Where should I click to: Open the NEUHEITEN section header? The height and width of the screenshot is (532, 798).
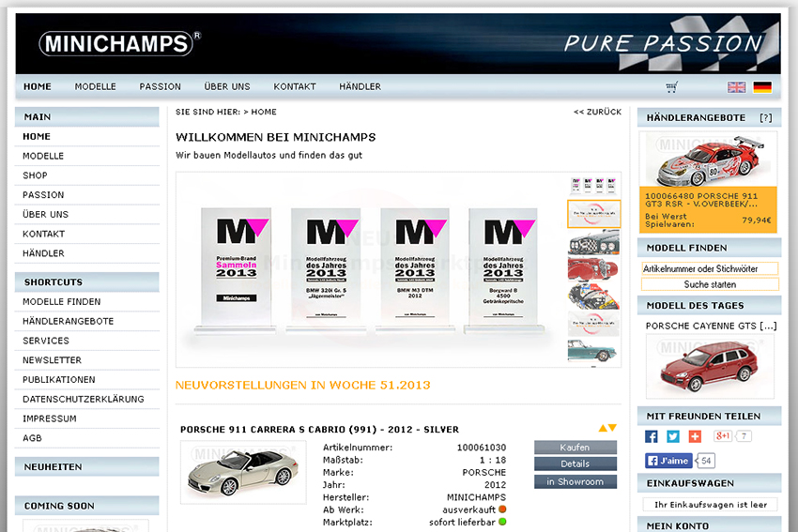(x=87, y=467)
